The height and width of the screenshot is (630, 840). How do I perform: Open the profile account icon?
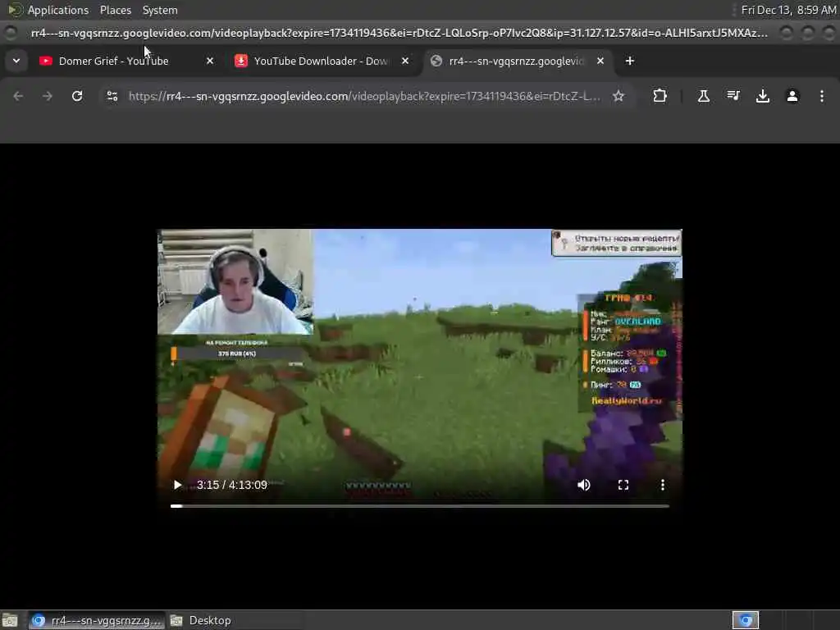[792, 97]
